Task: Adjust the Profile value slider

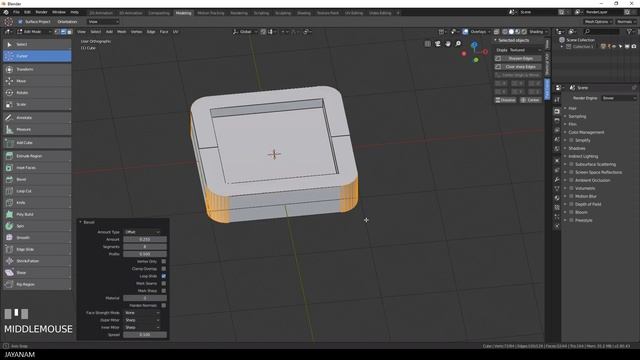Action: [145, 254]
